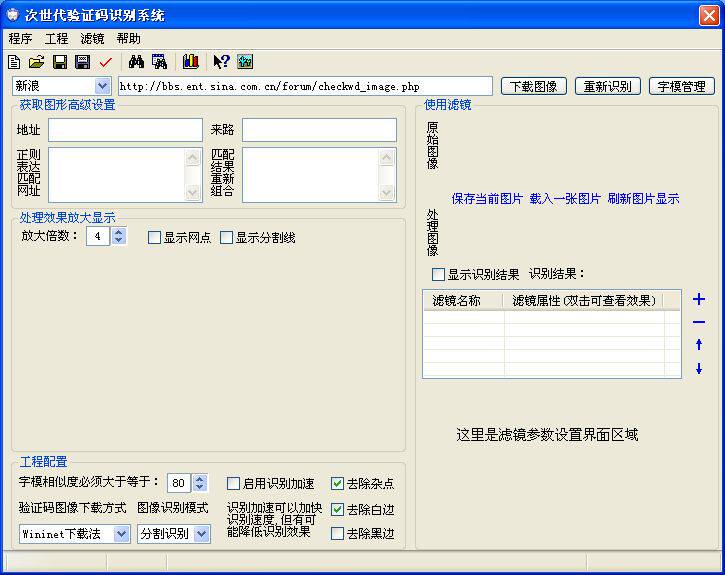The height and width of the screenshot is (575, 725).
Task: Uncheck the 去除白边 checkbox
Action: [338, 509]
